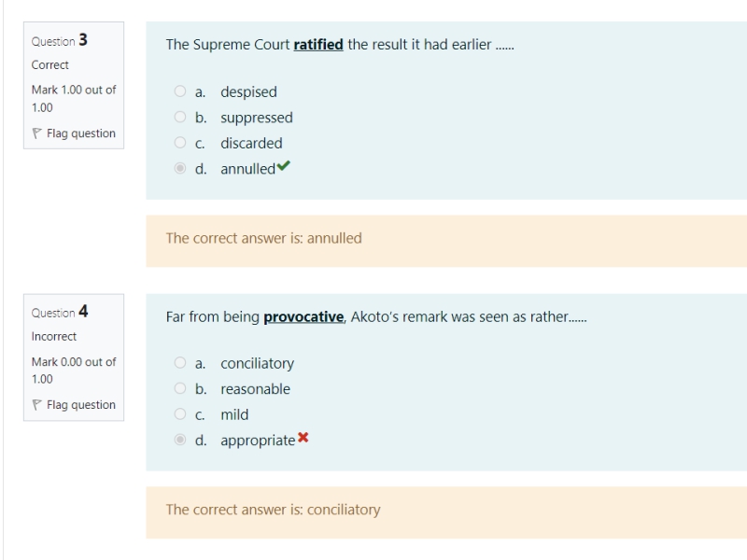
Task: Click the flag icon for Question 3
Action: pos(37,133)
